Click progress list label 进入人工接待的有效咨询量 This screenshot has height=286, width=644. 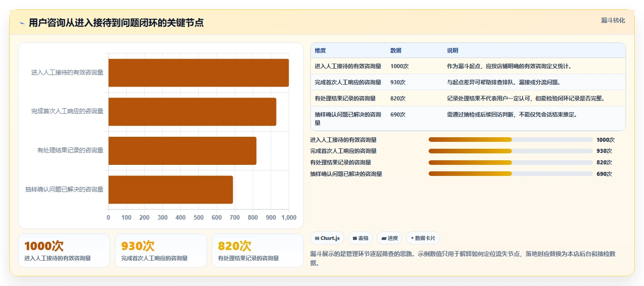point(343,140)
